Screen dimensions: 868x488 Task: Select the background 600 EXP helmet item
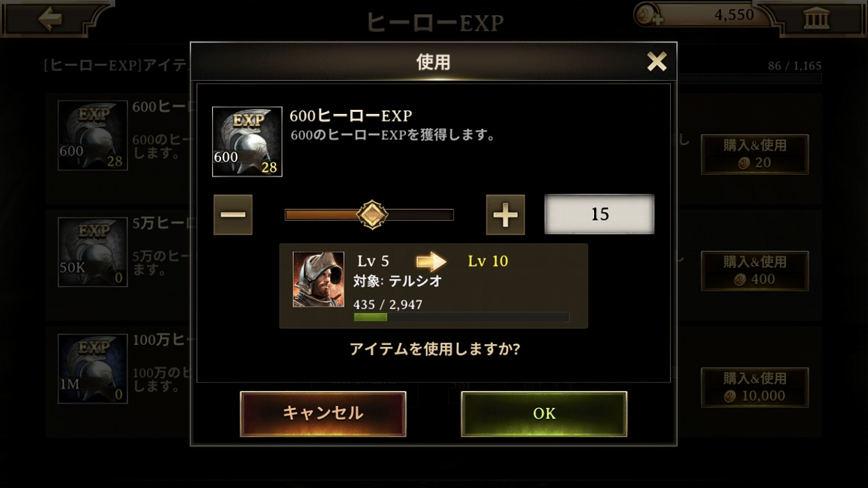coord(92,135)
